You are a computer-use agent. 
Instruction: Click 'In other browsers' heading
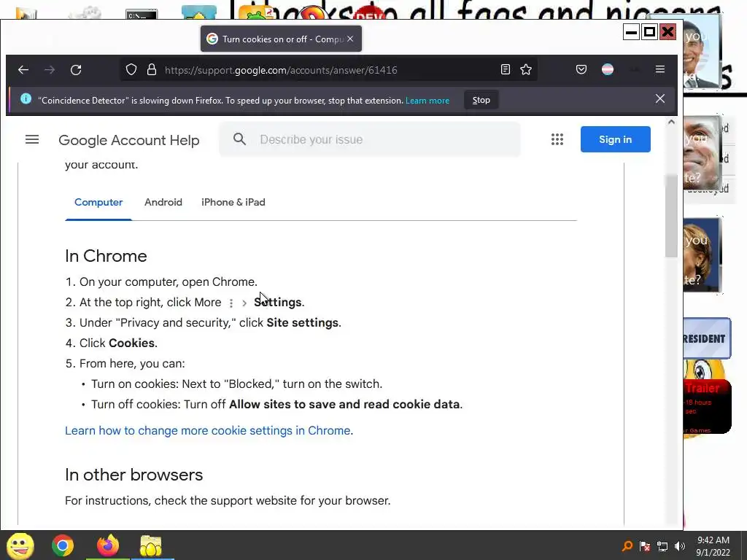click(x=134, y=475)
